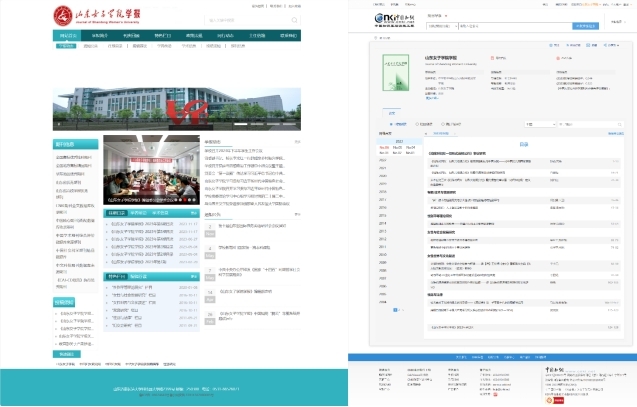Select the first carousel dot on campus banner
Viewport: 637px width, 407px height.
click(233, 124)
